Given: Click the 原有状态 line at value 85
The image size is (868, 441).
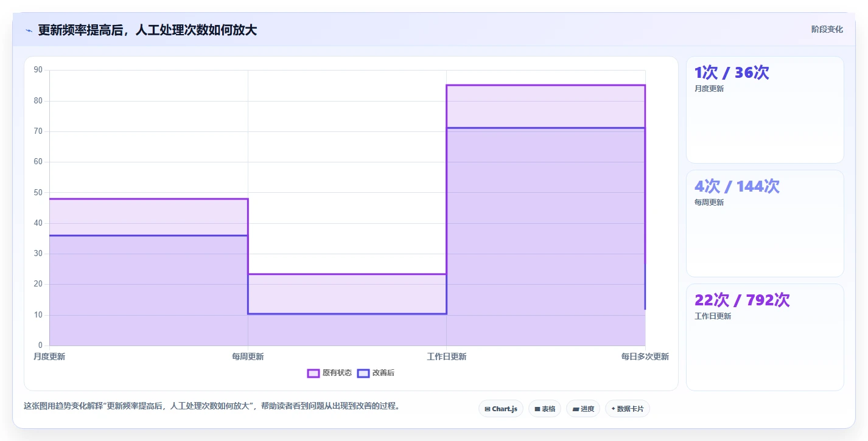Looking at the screenshot, I should click(x=546, y=85).
